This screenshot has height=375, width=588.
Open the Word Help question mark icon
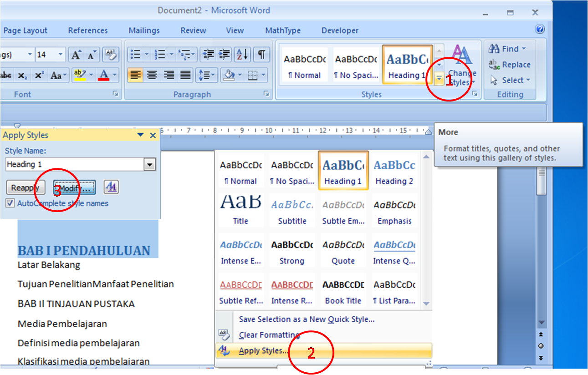click(x=540, y=30)
